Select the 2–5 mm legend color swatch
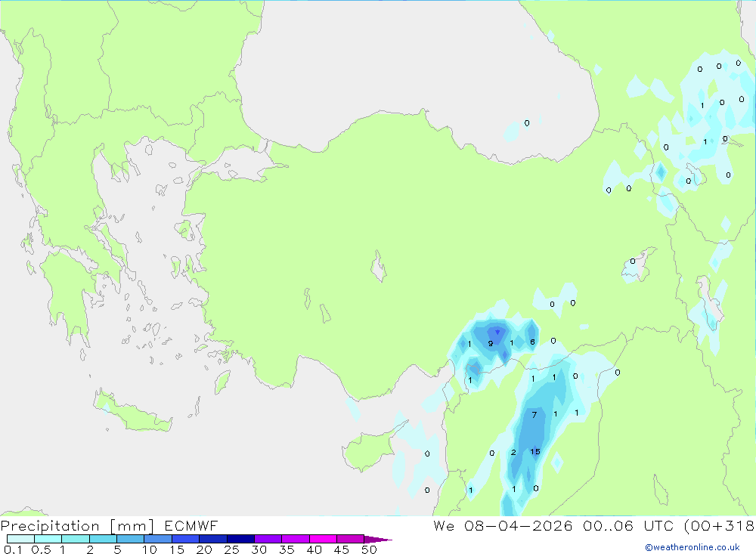The width and height of the screenshot is (756, 554). pos(103,539)
